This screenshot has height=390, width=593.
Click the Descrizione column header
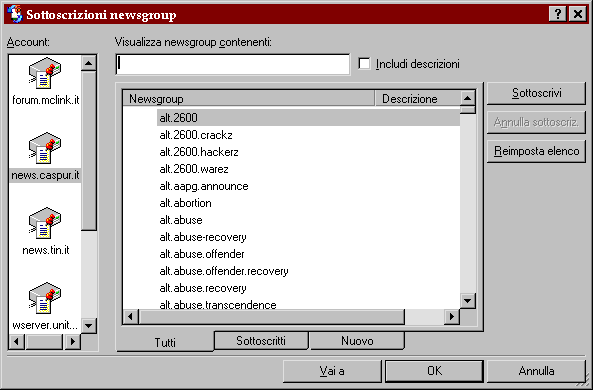coord(418,99)
